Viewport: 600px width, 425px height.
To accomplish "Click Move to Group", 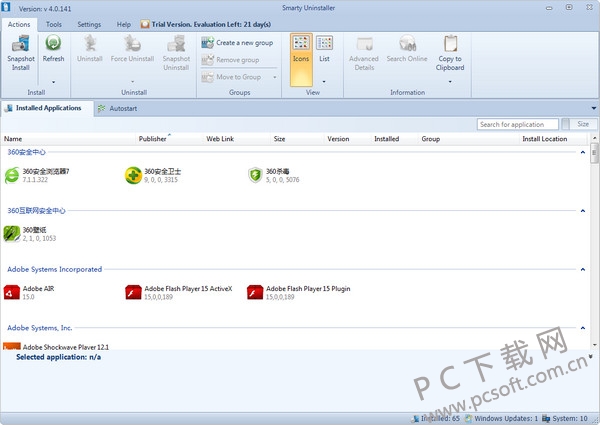I will point(232,77).
